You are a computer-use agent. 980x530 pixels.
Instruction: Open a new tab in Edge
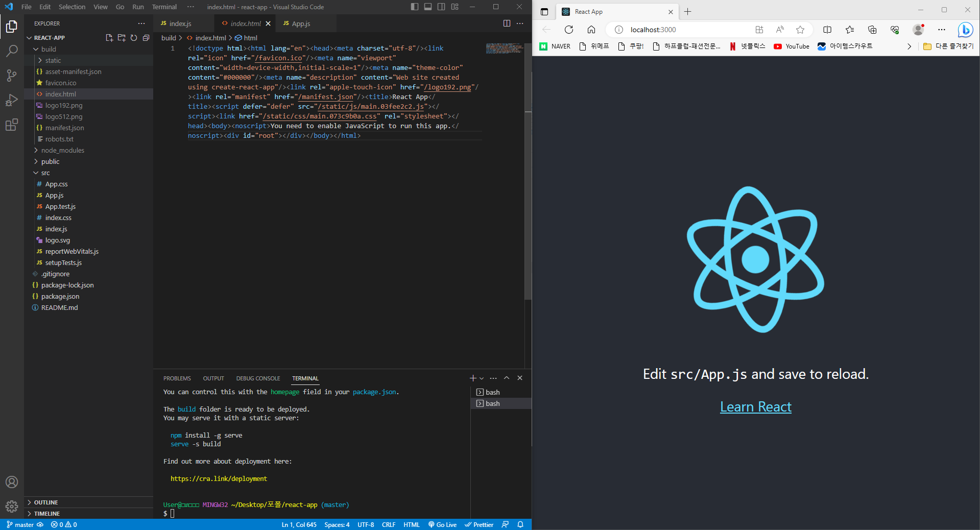[688, 12]
